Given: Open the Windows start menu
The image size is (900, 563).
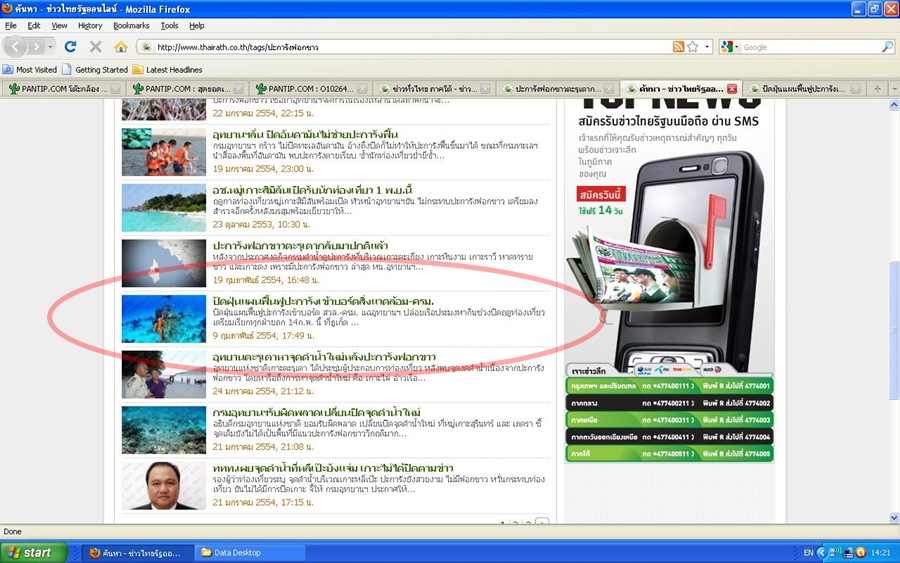Looking at the screenshot, I should pos(33,553).
